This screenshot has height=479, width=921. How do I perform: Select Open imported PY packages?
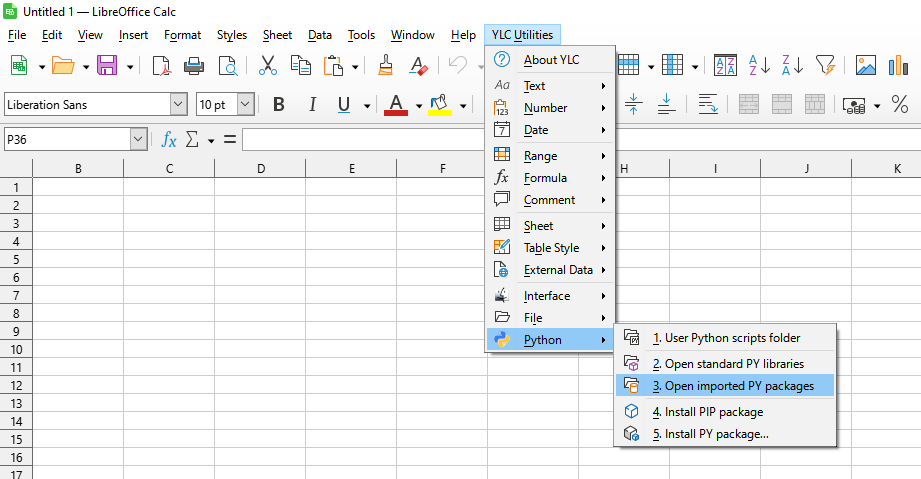point(732,386)
